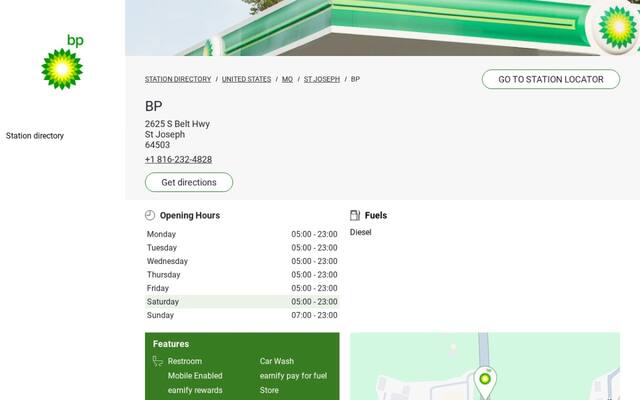Viewport: 640px width, 400px height.
Task: Click the BP breadcrumb current item
Action: click(x=355, y=79)
